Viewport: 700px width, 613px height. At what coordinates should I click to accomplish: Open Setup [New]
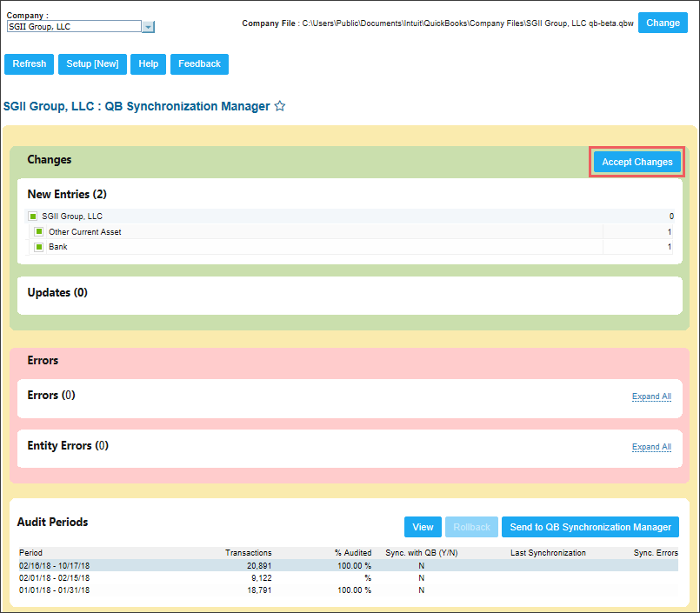pos(92,63)
